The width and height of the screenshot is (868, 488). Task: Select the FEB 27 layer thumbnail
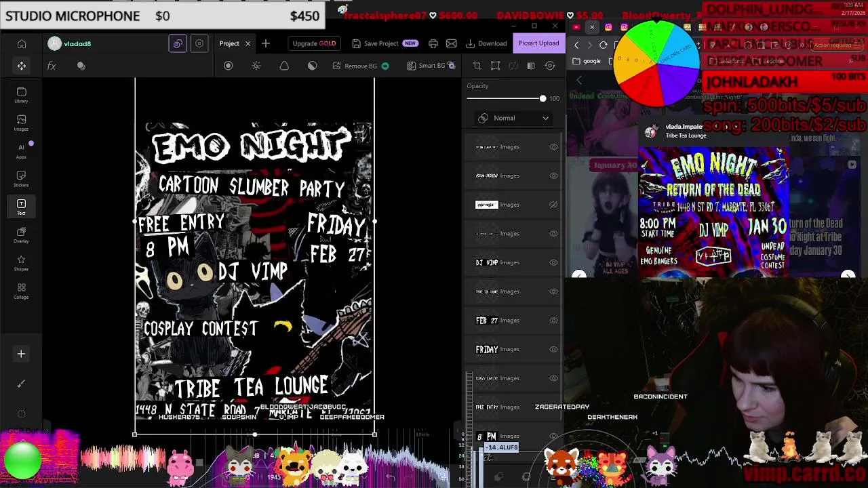tap(487, 321)
